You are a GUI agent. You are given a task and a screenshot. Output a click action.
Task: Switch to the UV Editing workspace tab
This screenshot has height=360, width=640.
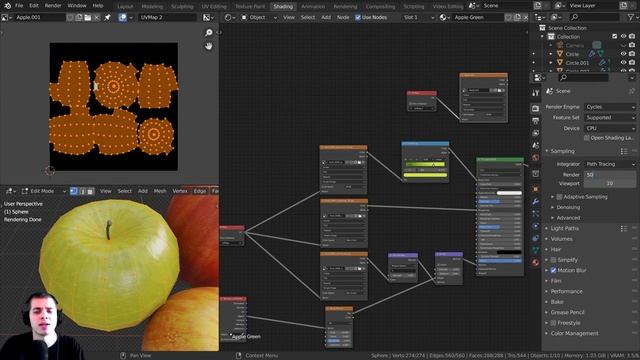213,7
